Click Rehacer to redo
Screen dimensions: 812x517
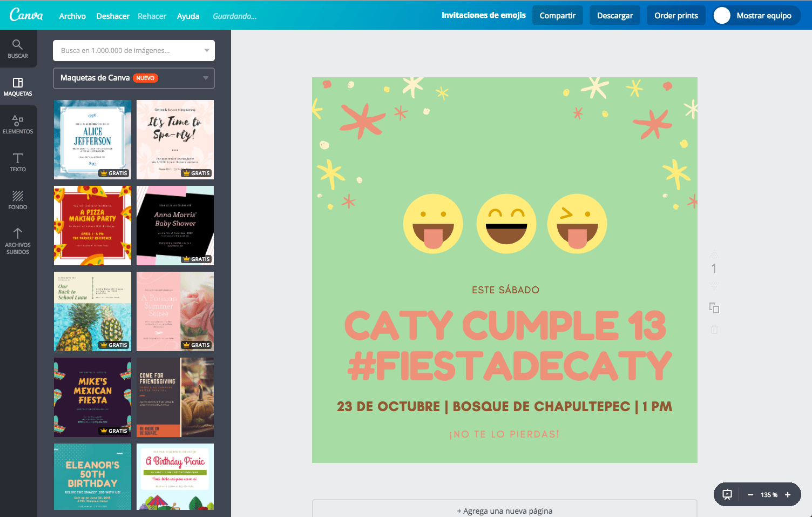[152, 16]
